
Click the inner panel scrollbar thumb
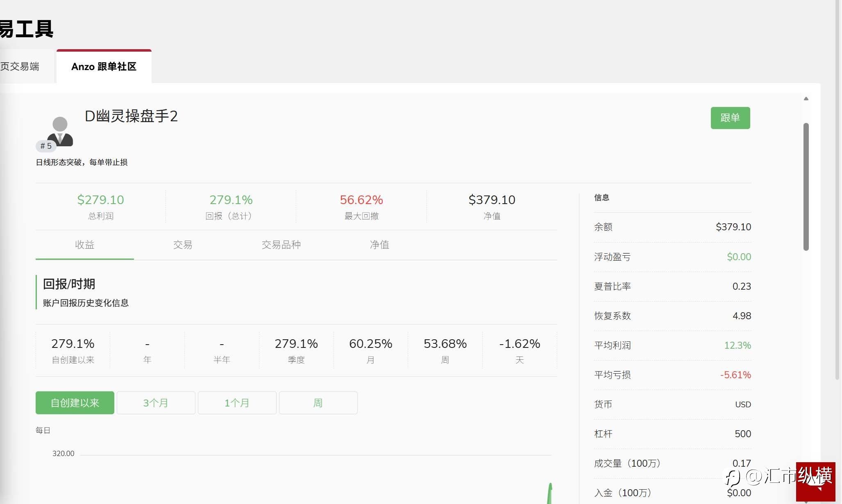pos(806,186)
